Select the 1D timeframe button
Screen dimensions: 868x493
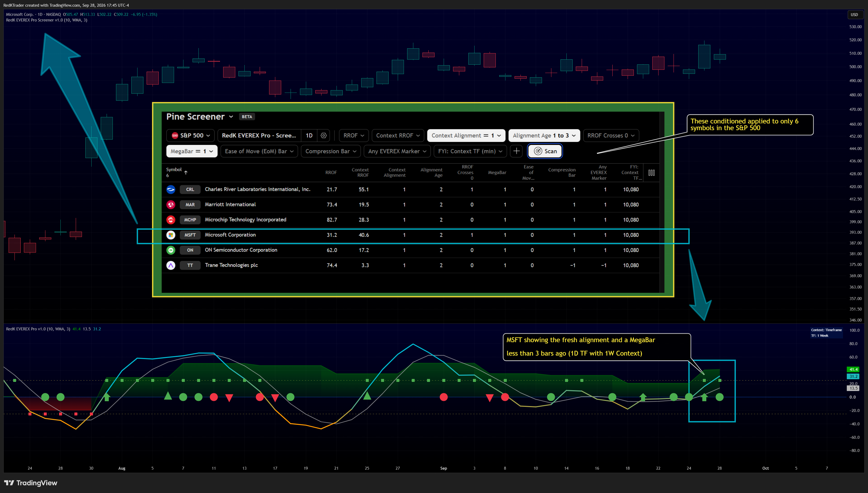(x=309, y=136)
